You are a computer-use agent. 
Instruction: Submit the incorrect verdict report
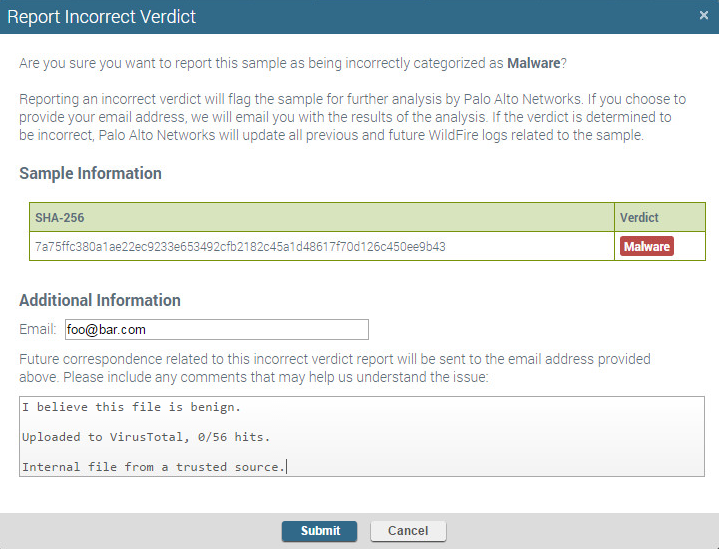point(319,531)
